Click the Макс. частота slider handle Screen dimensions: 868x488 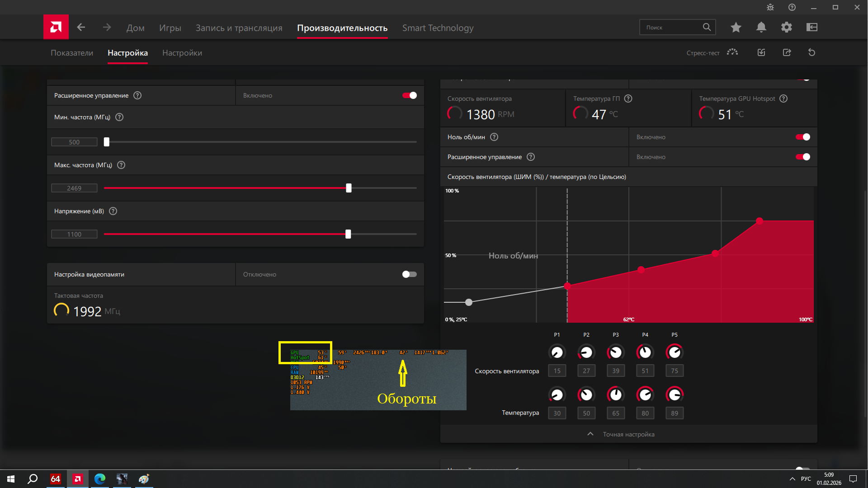[349, 188]
